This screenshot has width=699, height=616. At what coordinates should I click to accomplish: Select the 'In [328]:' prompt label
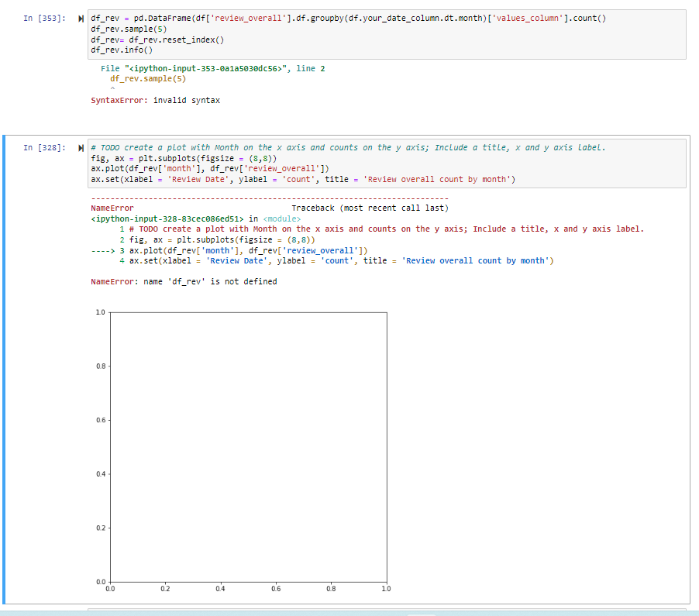[44, 147]
